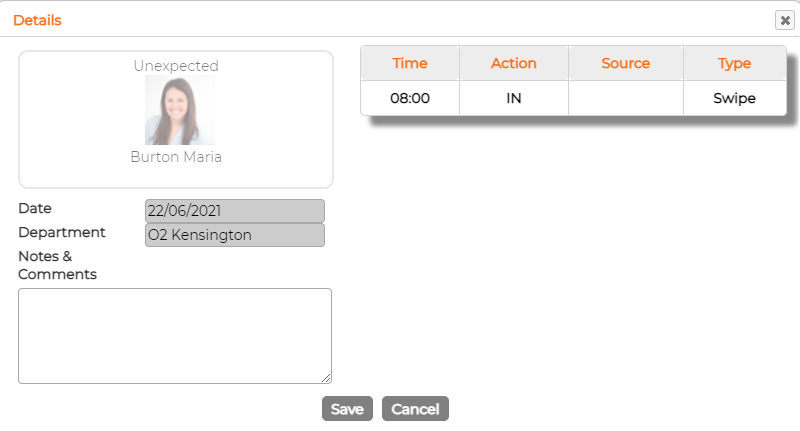The width and height of the screenshot is (800, 431).
Task: Close the Details dialog with X icon
Action: tap(785, 20)
